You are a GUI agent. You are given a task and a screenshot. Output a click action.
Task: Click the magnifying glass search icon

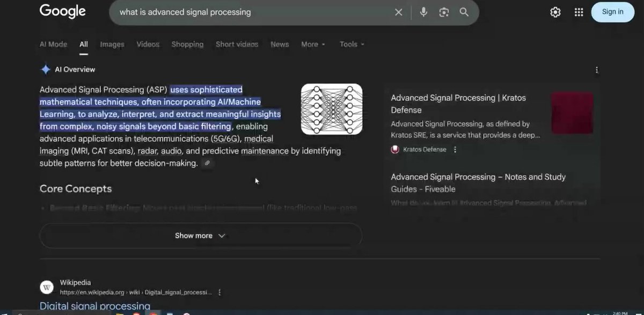tap(464, 12)
